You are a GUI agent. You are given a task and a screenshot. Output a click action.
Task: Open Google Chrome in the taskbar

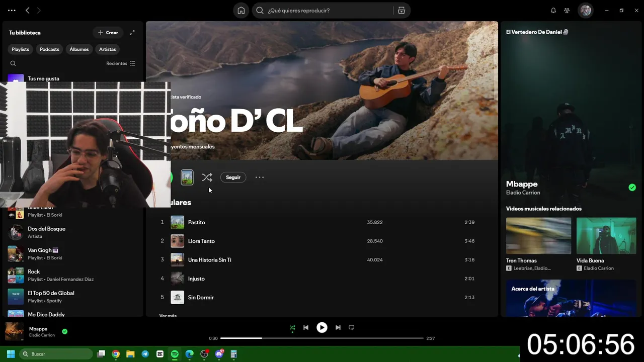(116, 354)
